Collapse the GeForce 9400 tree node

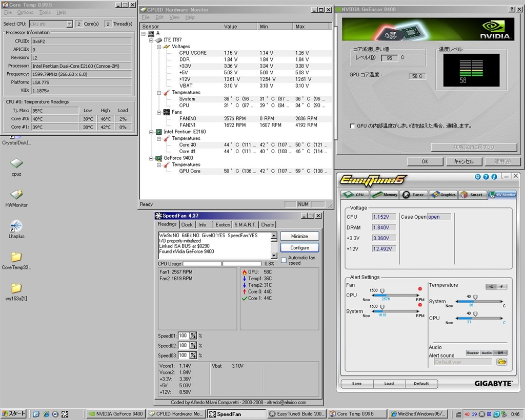click(152, 158)
